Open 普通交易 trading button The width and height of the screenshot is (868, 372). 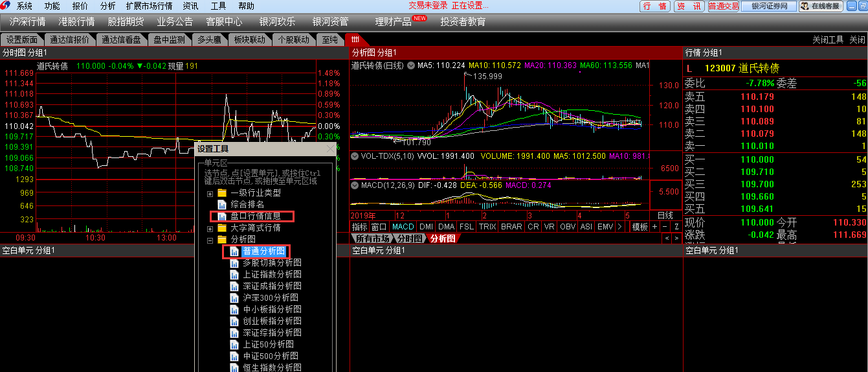(723, 6)
